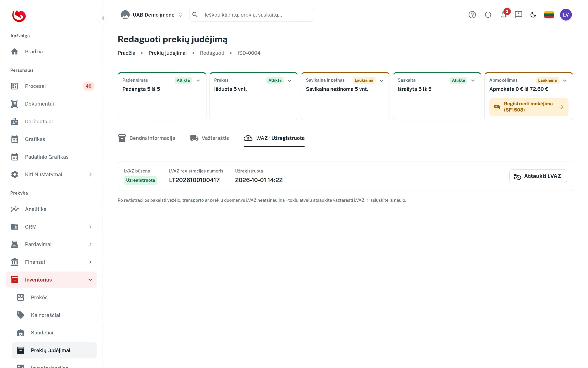Open Dokumentai sidebar item
Viewport: 588px width, 368px height.
pyautogui.click(x=51, y=104)
